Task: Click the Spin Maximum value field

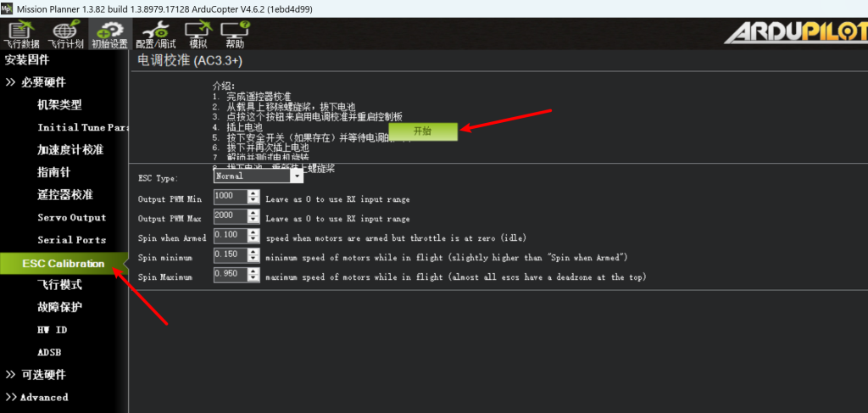Action: tap(231, 274)
